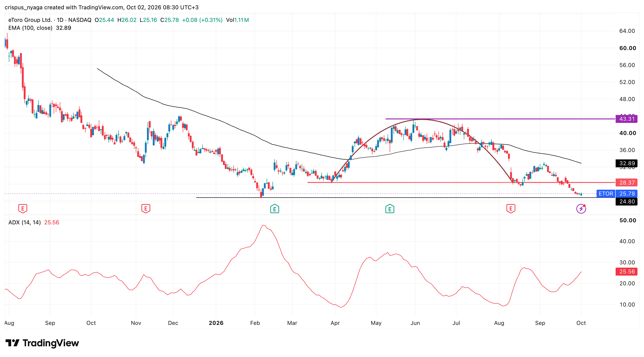Click the TradingView.com attribution text
Screen dimensions: 644x357
pos(101,7)
